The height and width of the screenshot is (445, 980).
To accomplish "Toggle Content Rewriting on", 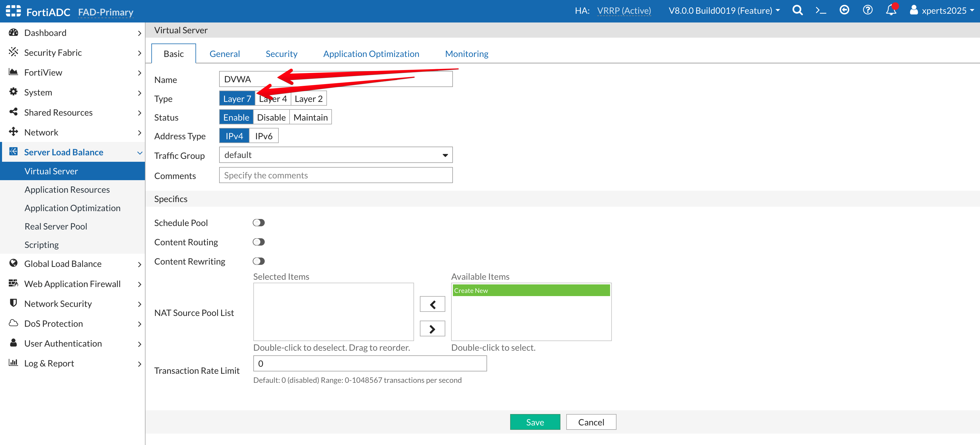I will tap(258, 261).
